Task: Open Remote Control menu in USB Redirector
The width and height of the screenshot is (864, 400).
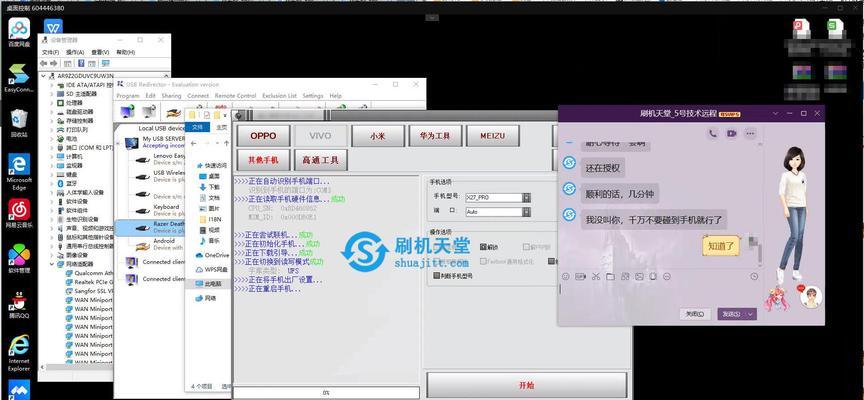Action: click(235, 96)
